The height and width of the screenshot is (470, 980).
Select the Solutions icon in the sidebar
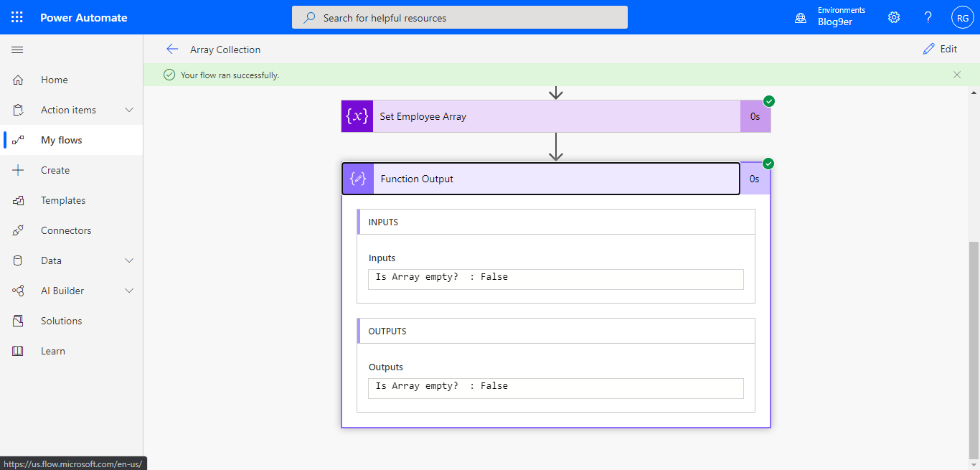[x=17, y=320]
